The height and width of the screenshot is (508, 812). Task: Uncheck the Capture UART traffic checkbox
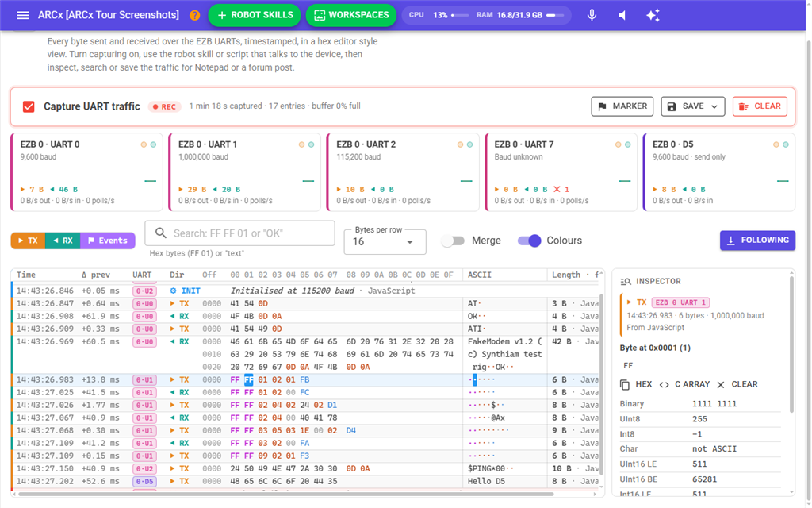29,106
